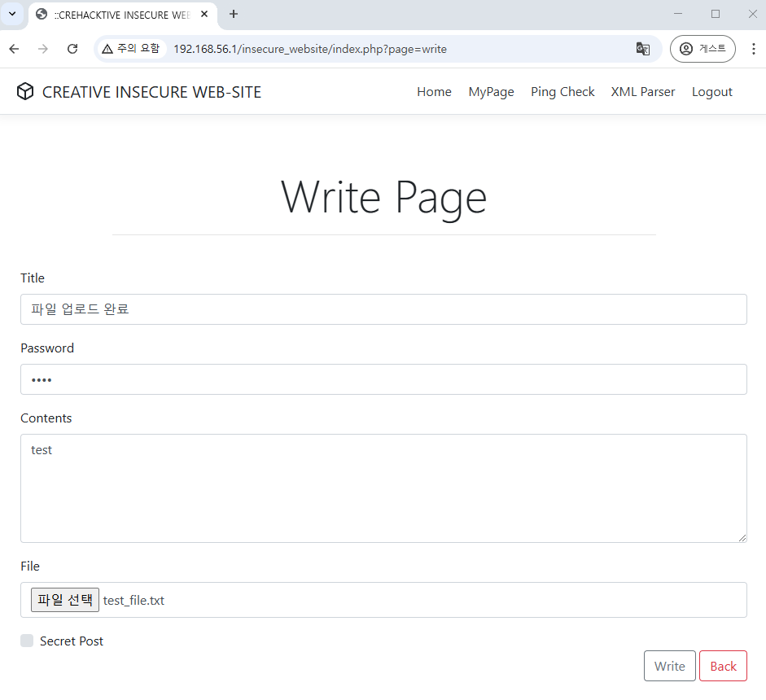The image size is (766, 700).
Task: Close the browser window
Action: tap(752, 14)
